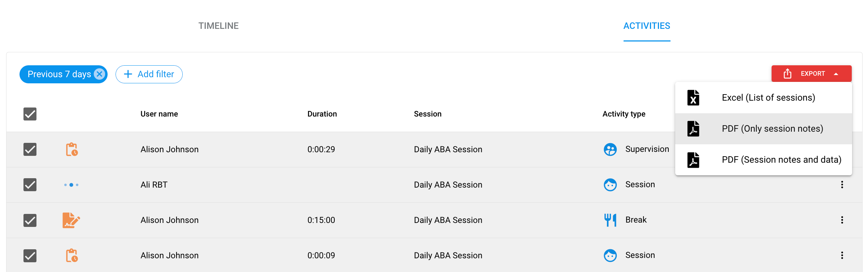
Task: Click the Excel file icon in export menu
Action: [693, 98]
